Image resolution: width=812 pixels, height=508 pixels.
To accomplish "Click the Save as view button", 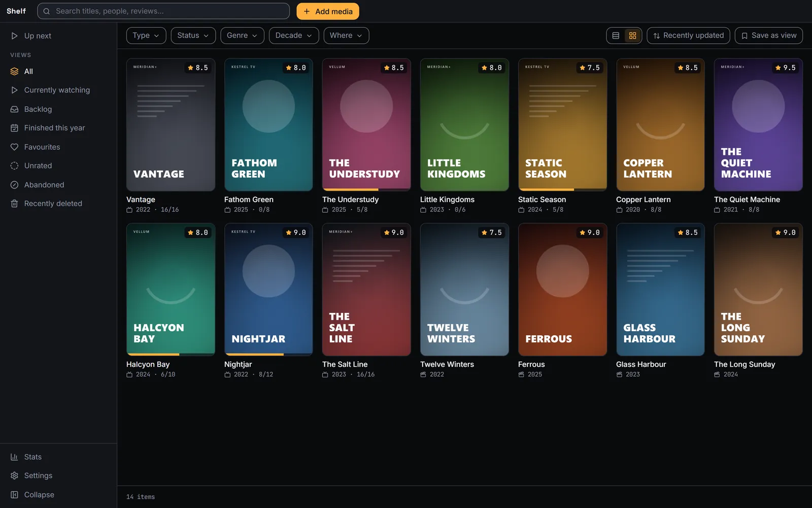I will [769, 36].
